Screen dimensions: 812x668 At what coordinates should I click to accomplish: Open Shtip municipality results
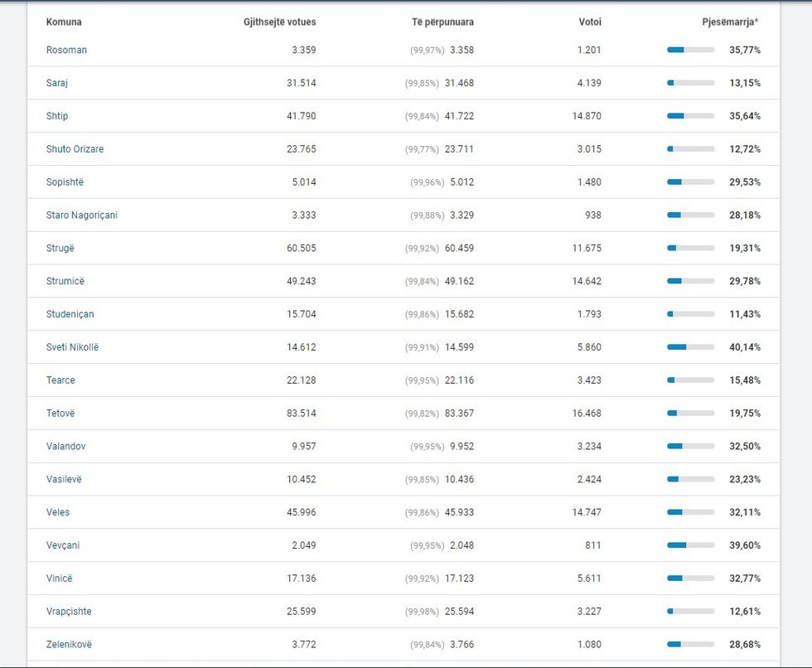pyautogui.click(x=57, y=116)
